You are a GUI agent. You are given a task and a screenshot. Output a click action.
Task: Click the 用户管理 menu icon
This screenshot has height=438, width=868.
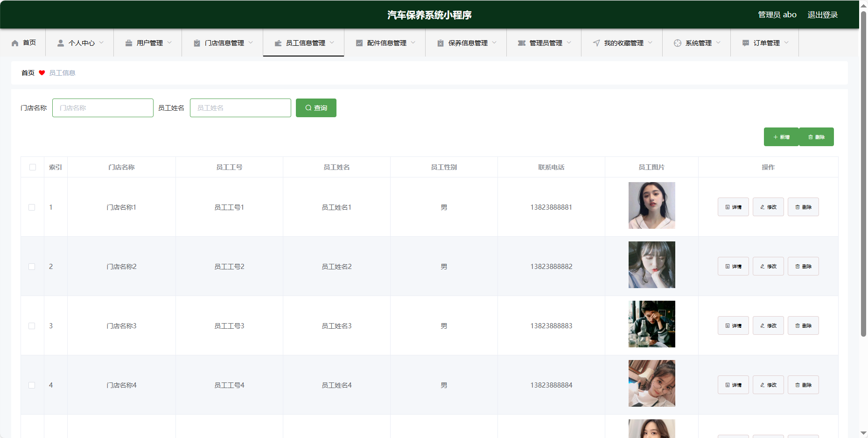[129, 43]
